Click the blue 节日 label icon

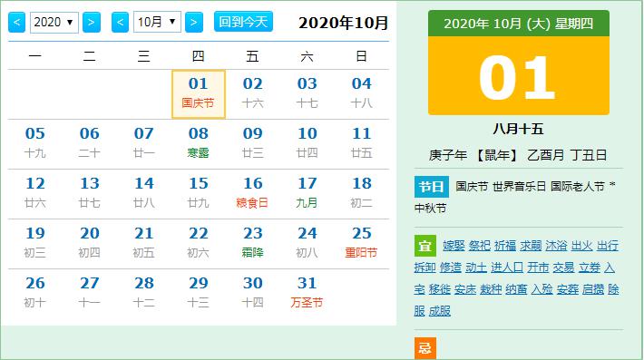(x=431, y=187)
